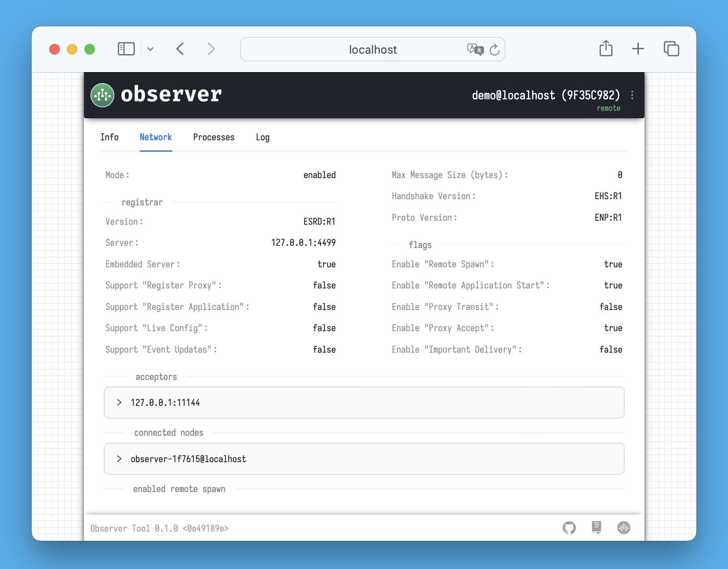The height and width of the screenshot is (569, 728).
Task: Click the browser share icon
Action: pyautogui.click(x=606, y=48)
